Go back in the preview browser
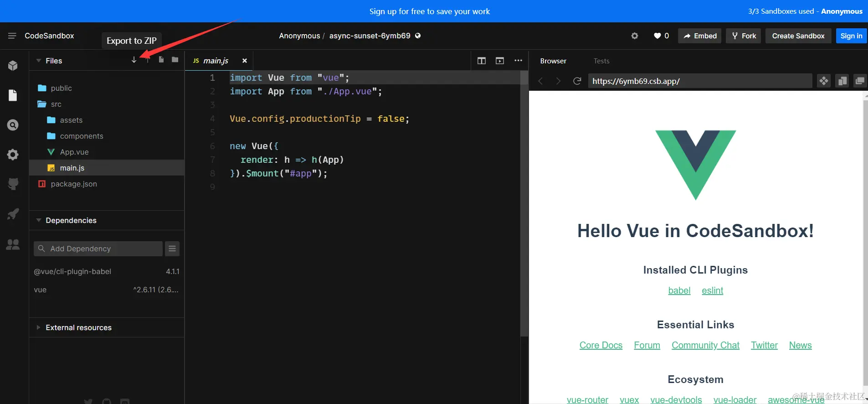The width and height of the screenshot is (868, 404). [x=540, y=81]
